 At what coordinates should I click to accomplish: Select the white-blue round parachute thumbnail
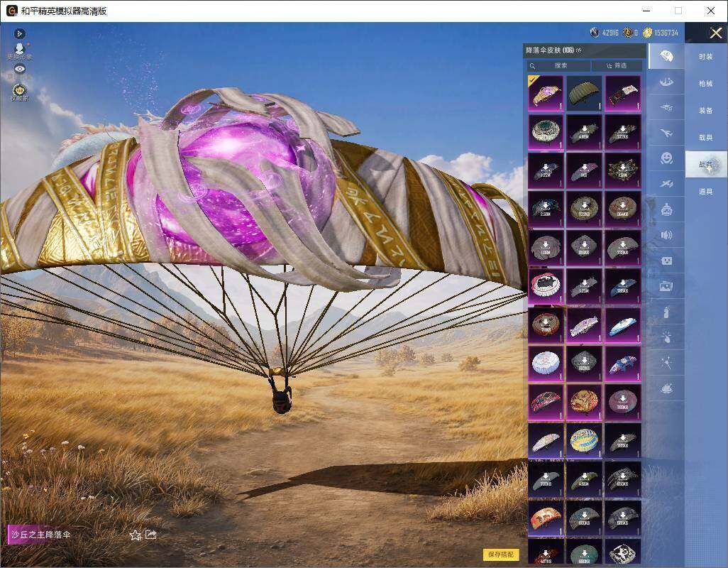(546, 363)
